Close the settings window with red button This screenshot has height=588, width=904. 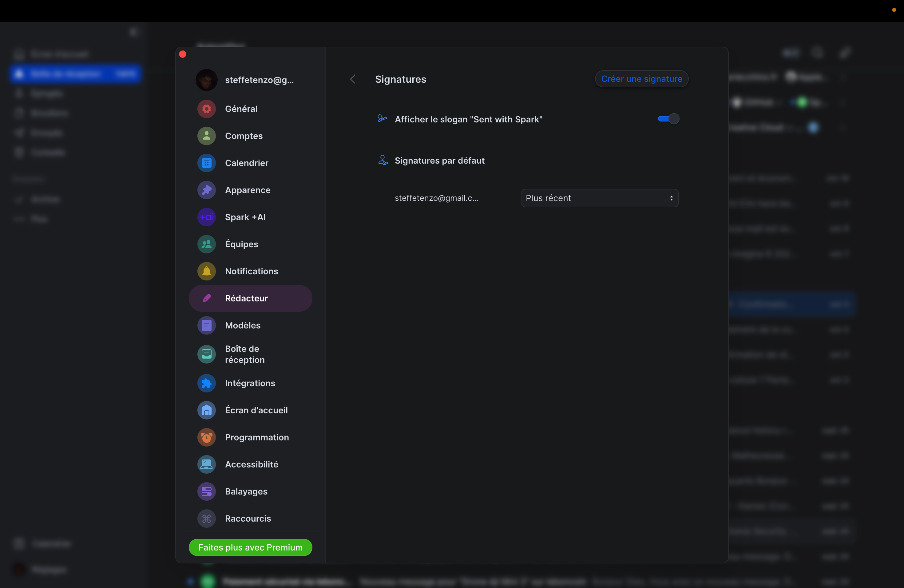(x=183, y=54)
